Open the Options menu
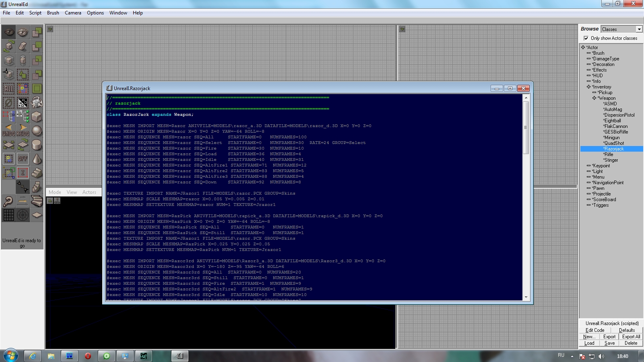Image resolution: width=644 pixels, height=362 pixels. (95, 13)
